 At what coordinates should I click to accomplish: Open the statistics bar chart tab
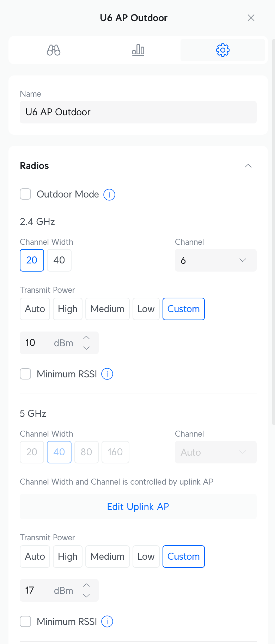pos(138,50)
